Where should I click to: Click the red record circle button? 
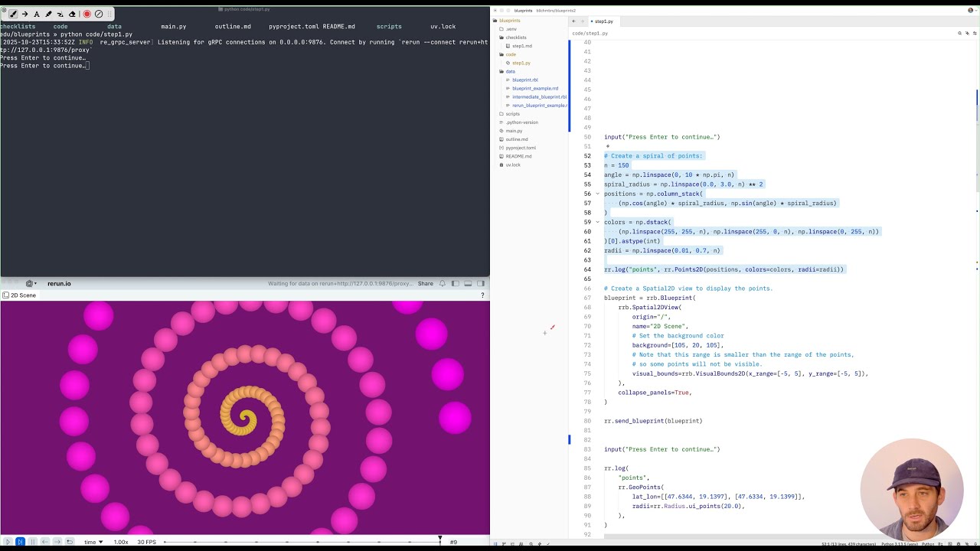pyautogui.click(x=87, y=14)
